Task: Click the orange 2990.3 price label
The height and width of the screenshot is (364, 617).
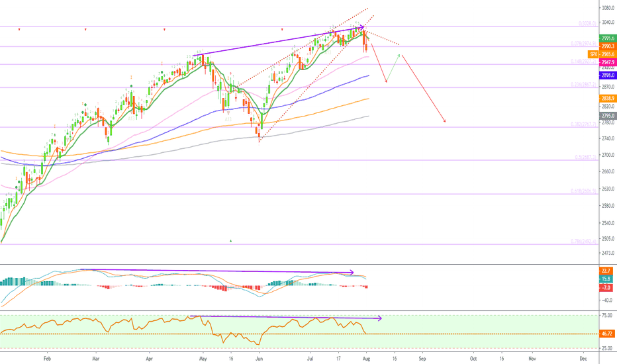Action: pos(608,46)
